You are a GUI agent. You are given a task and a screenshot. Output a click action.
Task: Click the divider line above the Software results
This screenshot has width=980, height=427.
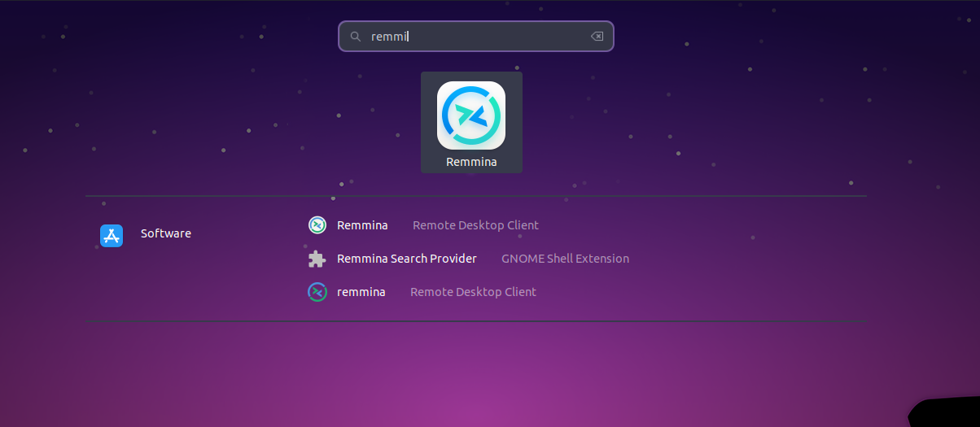pyautogui.click(x=475, y=196)
